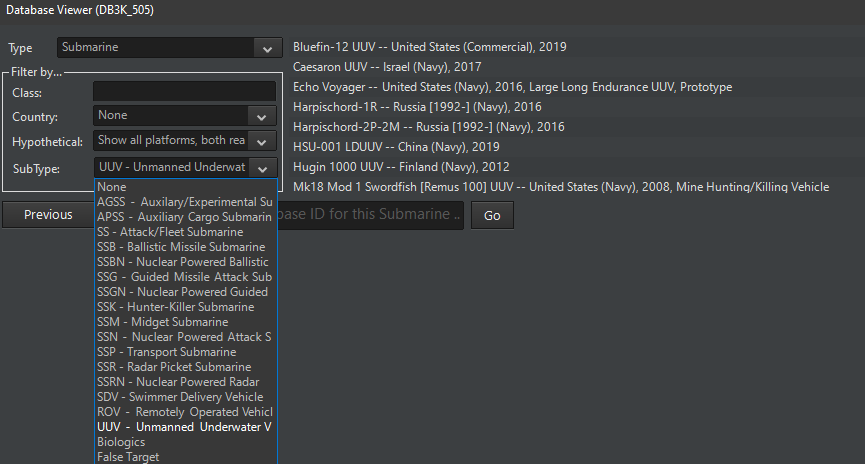This screenshot has height=464, width=865.
Task: Click the Previous button
Action: coord(48,215)
